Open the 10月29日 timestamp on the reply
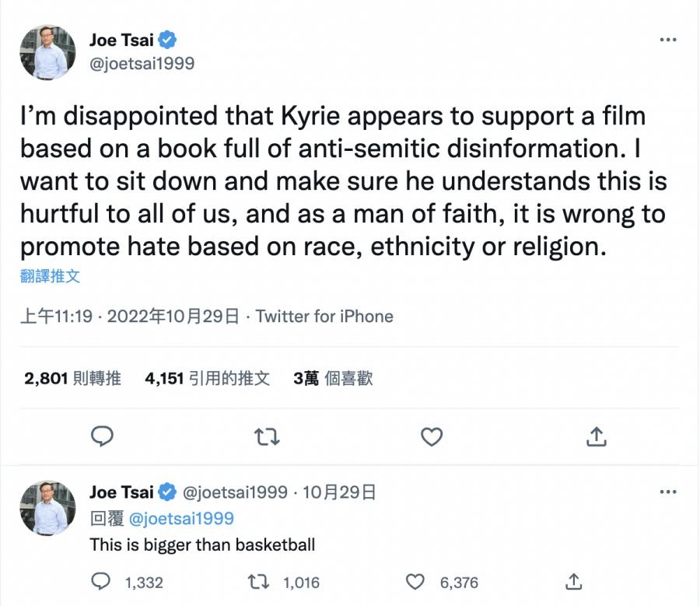This screenshot has width=700, height=606. pos(339,492)
